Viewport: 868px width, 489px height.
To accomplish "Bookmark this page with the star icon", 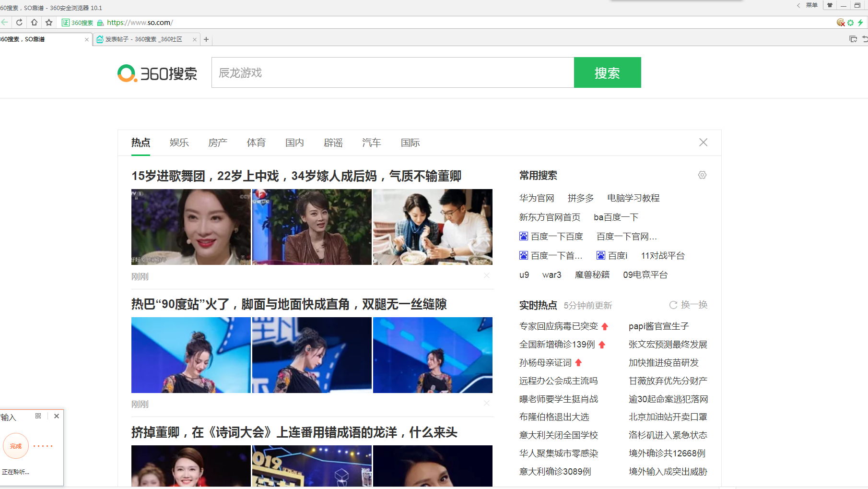I will tap(49, 22).
